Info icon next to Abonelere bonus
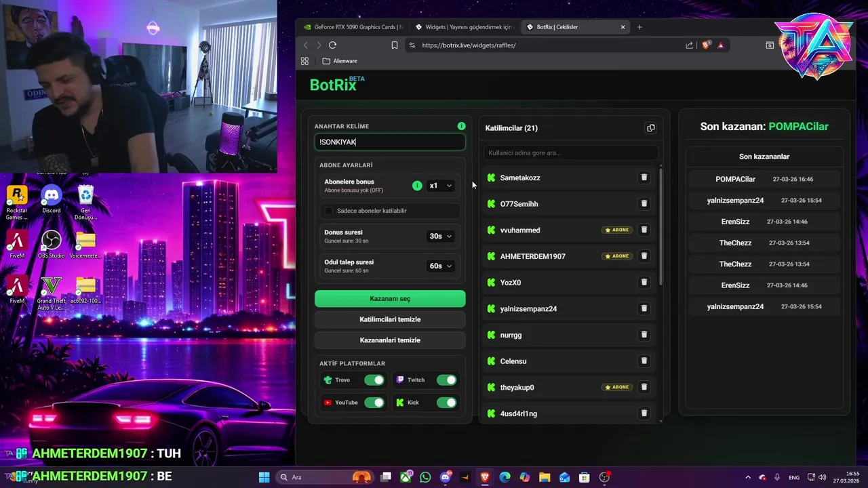The height and width of the screenshot is (488, 868). (x=417, y=186)
